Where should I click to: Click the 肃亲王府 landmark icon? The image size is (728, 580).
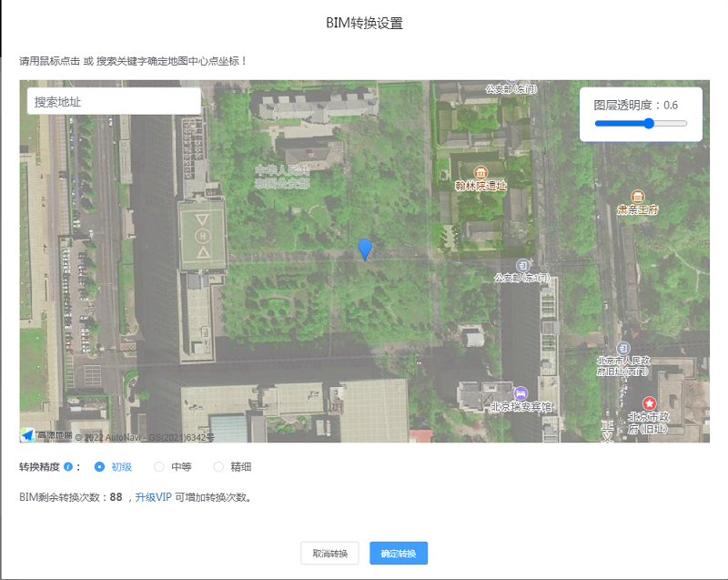pyautogui.click(x=638, y=197)
